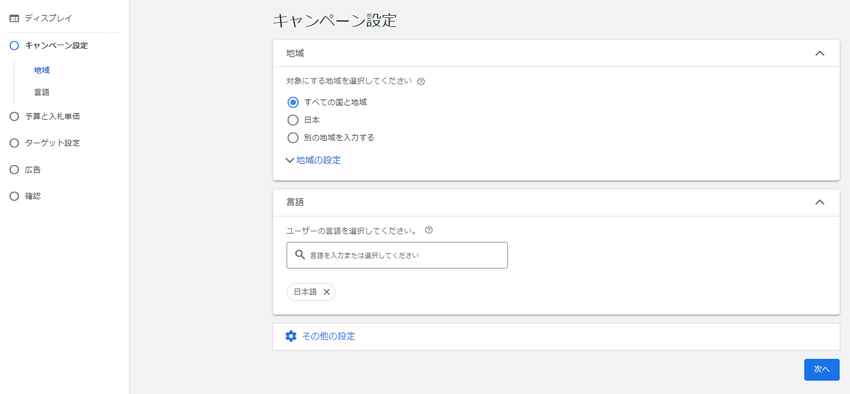Focus the 言語を入力または選択してください search field

click(x=397, y=255)
